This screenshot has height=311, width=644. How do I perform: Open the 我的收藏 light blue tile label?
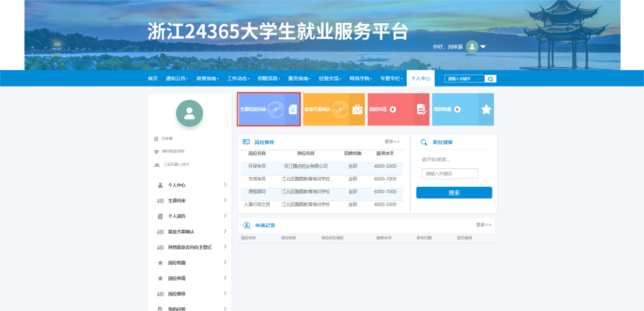[442, 109]
